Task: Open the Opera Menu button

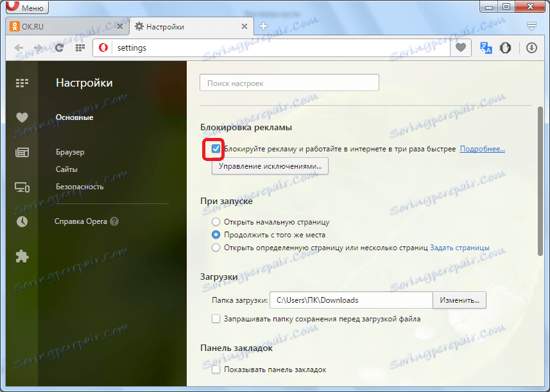Action: coord(27,6)
